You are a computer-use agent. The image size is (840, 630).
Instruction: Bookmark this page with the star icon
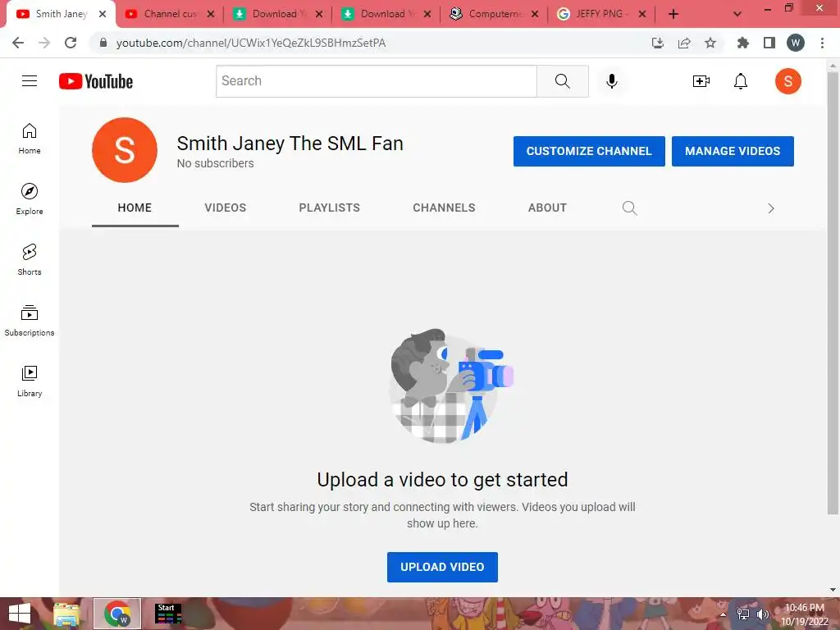click(710, 43)
